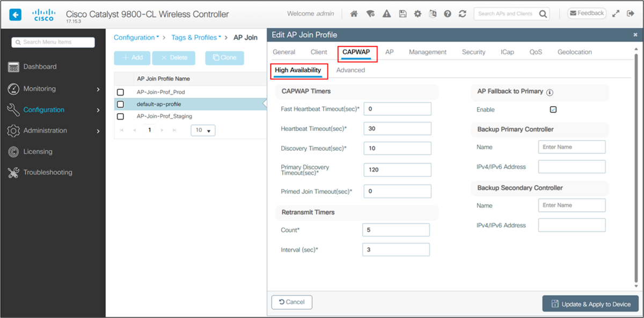644x318 pixels.
Task: Focus the Primed Join Timeout field
Action: 398,191
